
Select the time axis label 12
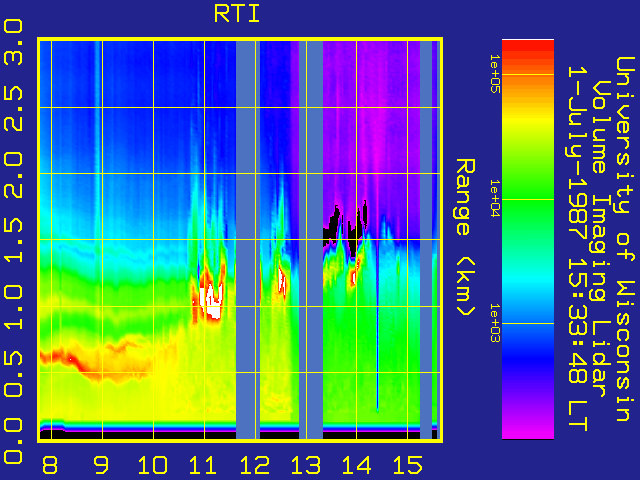click(255, 465)
